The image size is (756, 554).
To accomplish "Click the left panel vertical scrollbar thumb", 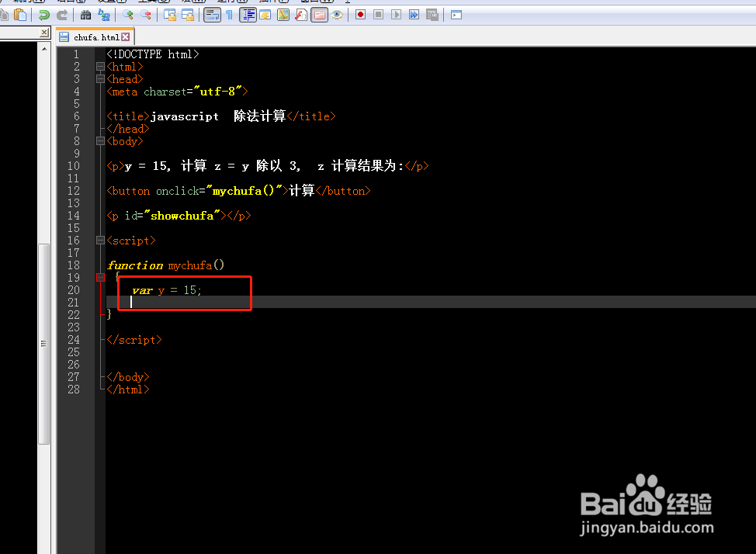I will [x=44, y=344].
